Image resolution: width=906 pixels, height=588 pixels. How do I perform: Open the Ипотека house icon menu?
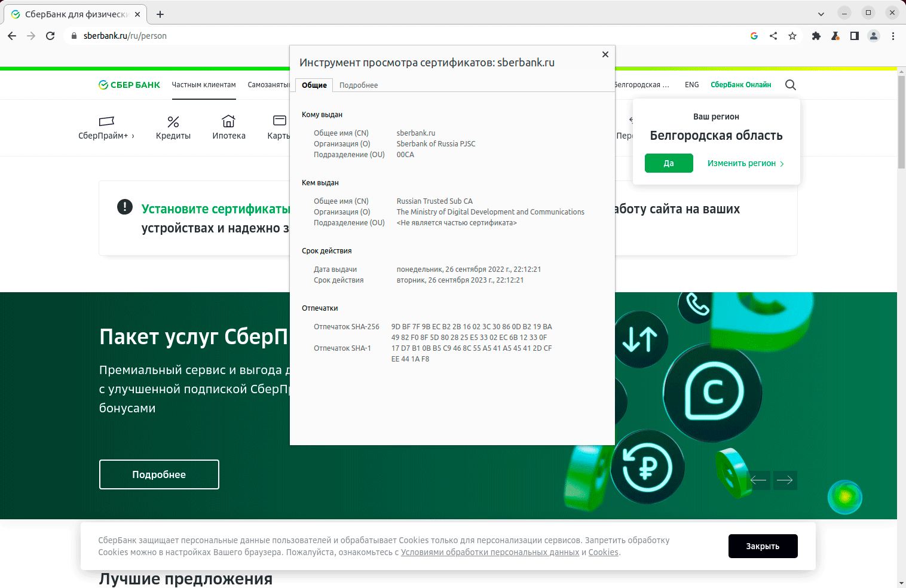[x=229, y=128]
